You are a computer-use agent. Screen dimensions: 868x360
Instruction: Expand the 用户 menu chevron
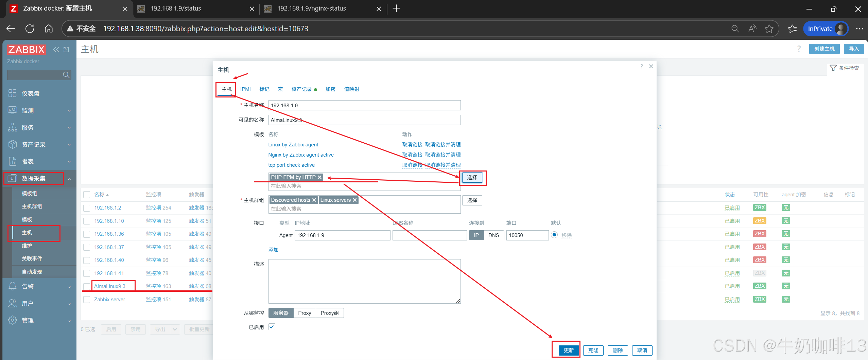pyautogui.click(x=69, y=304)
